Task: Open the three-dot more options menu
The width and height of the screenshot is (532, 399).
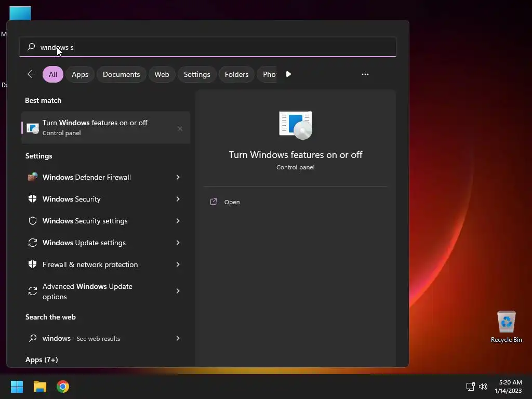Action: (365, 74)
